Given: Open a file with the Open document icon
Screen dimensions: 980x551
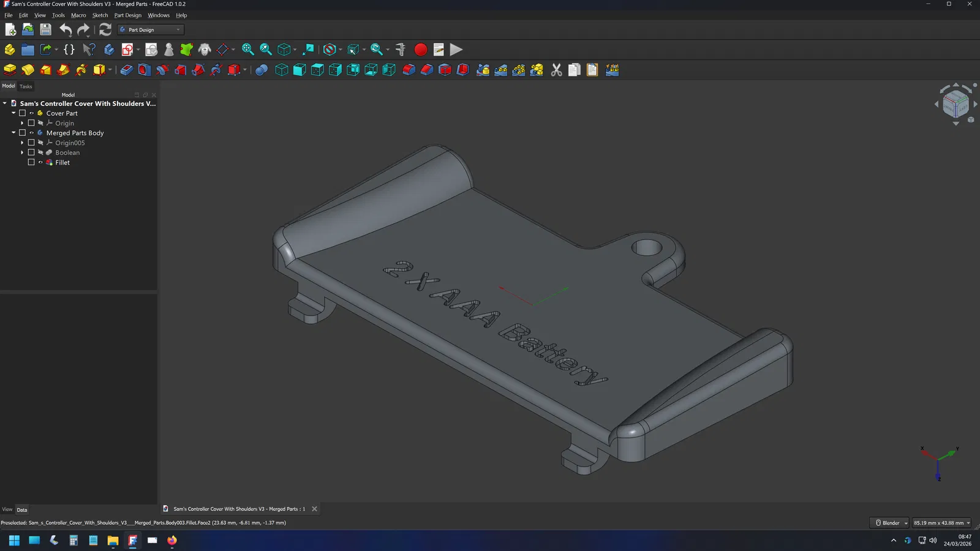Looking at the screenshot, I should coord(28,29).
